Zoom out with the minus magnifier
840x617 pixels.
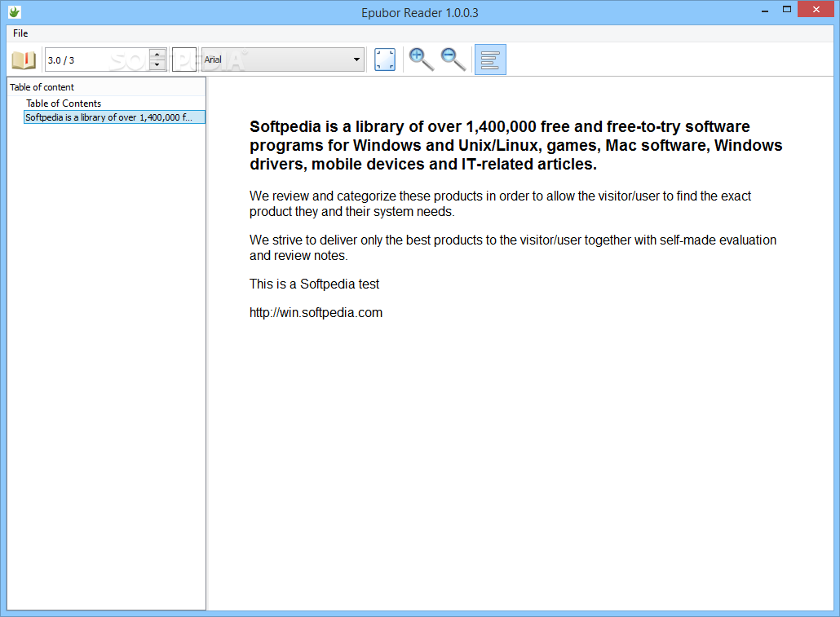(453, 59)
